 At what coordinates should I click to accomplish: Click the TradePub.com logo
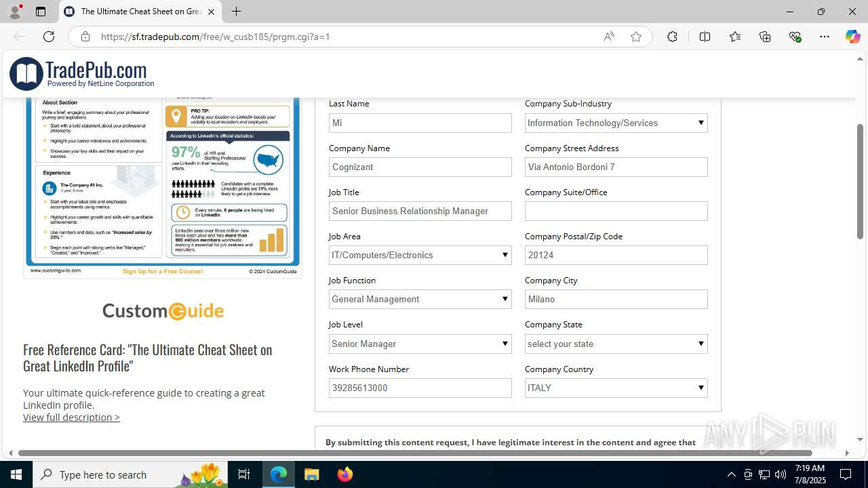tap(82, 74)
